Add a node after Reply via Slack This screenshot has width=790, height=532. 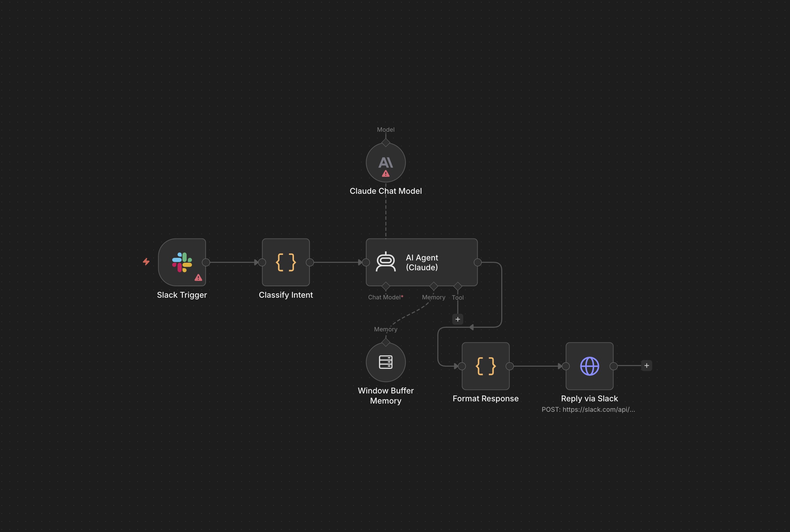tap(647, 366)
